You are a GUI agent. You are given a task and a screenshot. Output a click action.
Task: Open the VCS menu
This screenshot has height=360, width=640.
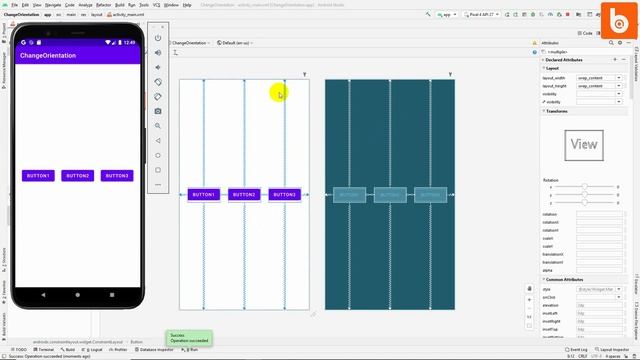(x=156, y=5)
